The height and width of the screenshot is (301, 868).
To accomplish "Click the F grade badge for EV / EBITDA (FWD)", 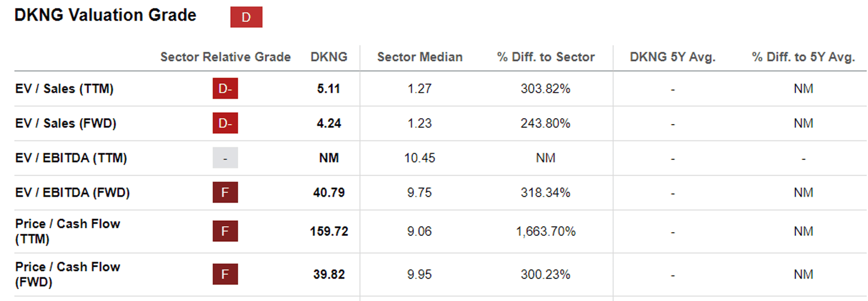I will [x=225, y=193].
